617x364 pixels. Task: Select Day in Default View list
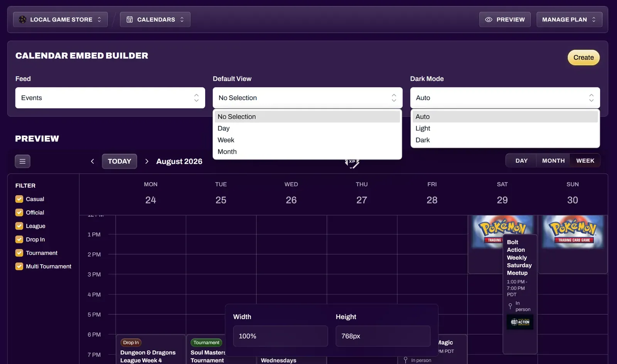tap(307, 128)
